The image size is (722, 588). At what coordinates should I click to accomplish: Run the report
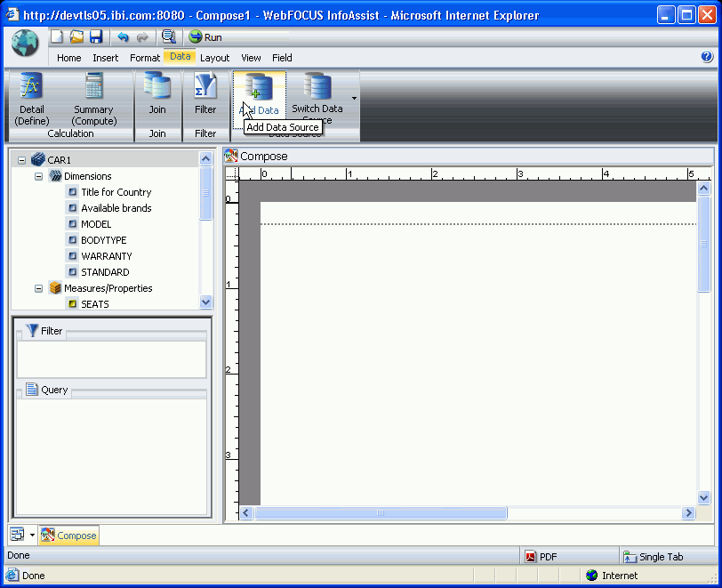click(x=205, y=36)
